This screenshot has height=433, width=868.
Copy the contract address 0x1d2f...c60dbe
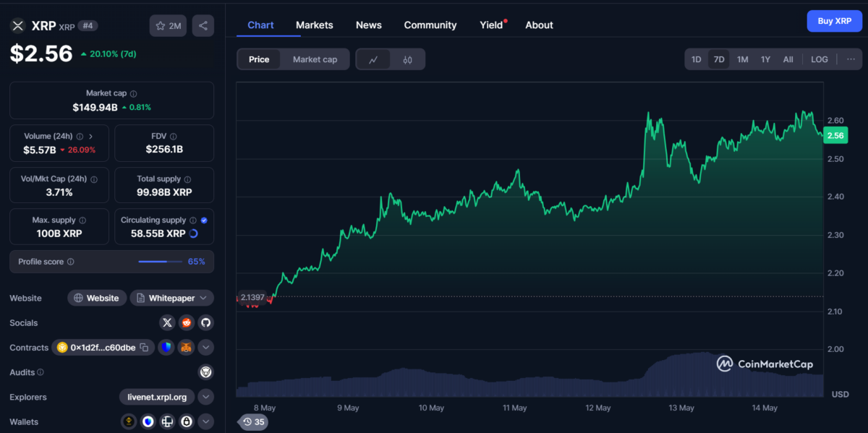click(145, 348)
